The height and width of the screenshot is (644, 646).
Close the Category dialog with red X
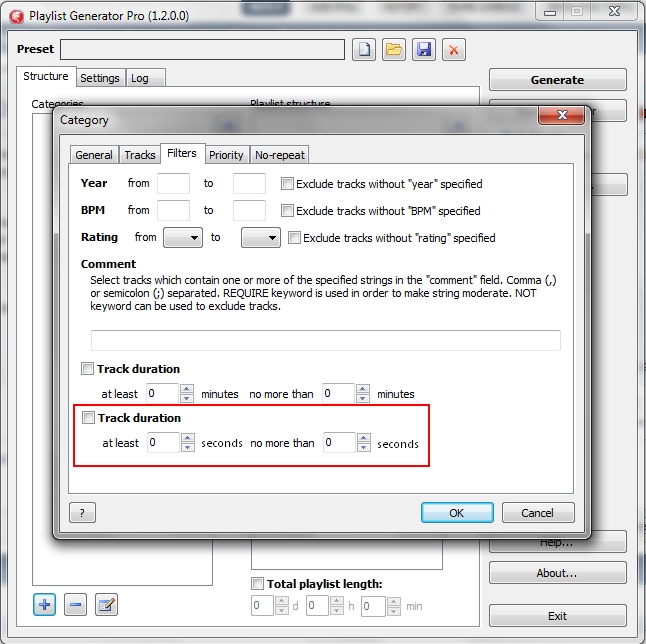pos(562,115)
